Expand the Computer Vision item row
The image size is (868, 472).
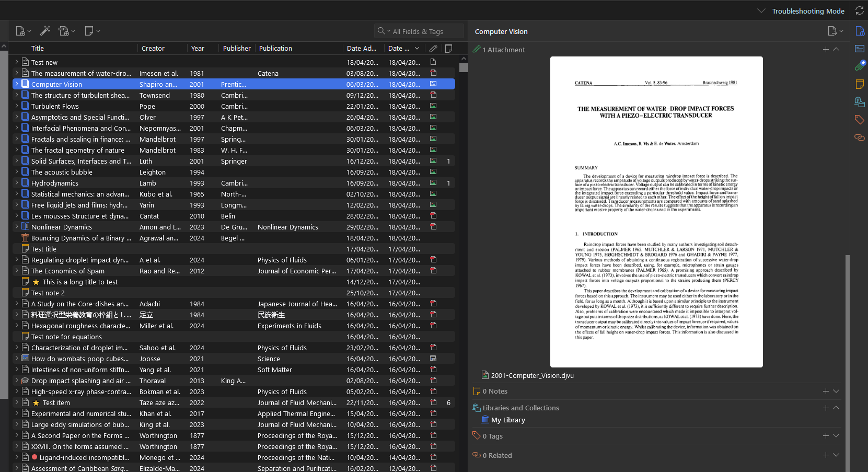point(17,84)
